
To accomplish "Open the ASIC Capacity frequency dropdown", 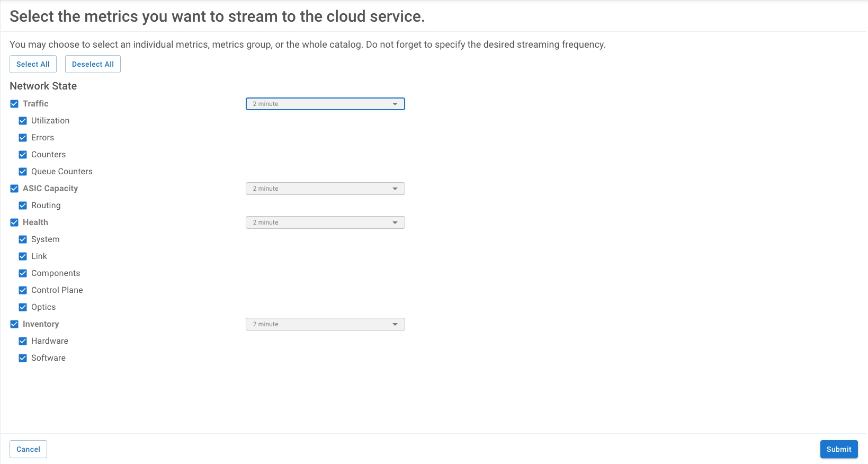I will point(325,189).
